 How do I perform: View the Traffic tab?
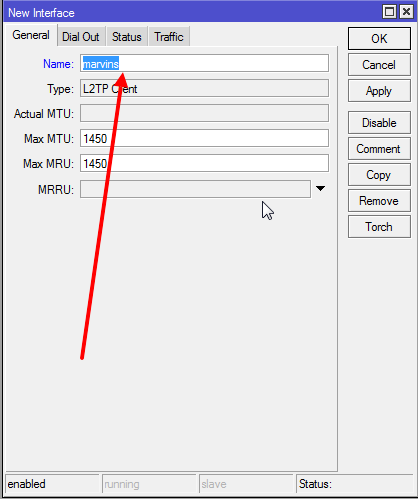(169, 37)
